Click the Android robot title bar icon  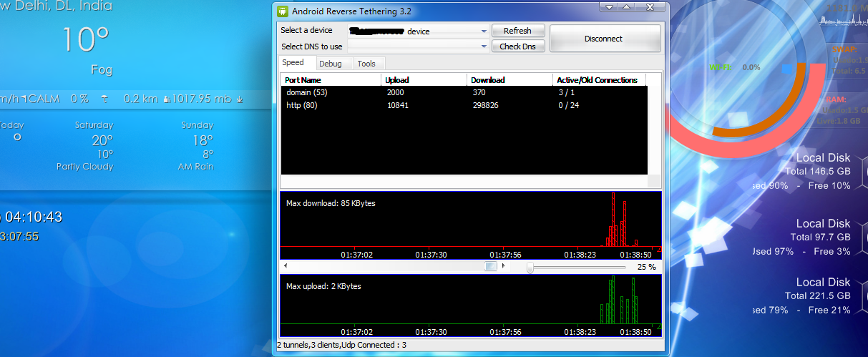pyautogui.click(x=283, y=11)
